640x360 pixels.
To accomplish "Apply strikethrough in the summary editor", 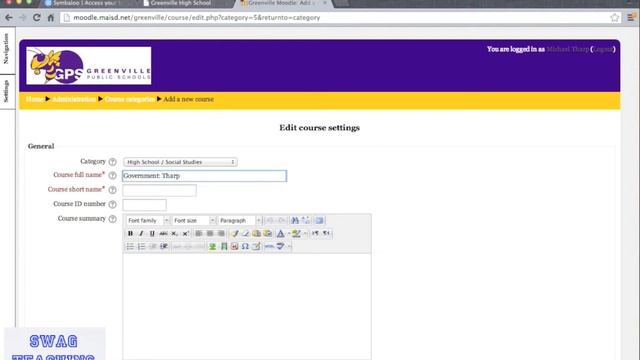I will click(x=163, y=233).
